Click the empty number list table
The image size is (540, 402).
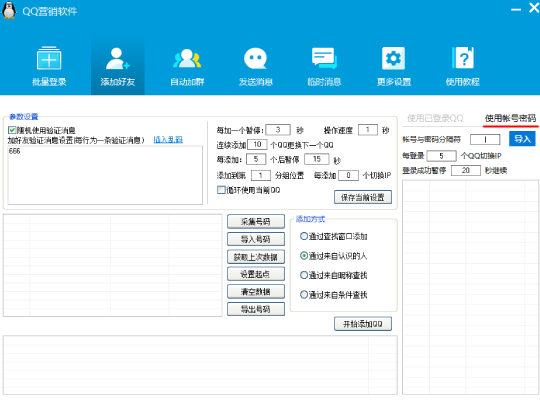113,265
